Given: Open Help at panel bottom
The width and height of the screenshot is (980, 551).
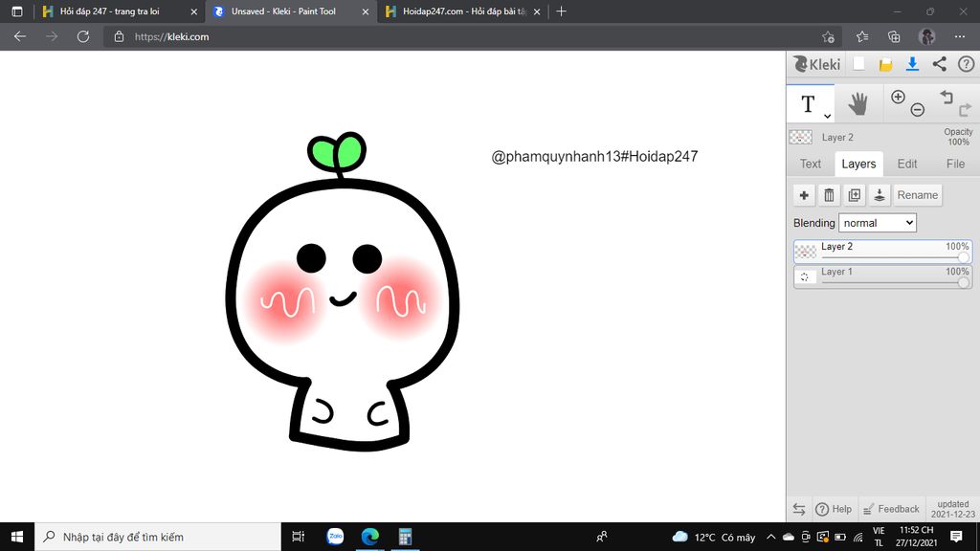Looking at the screenshot, I should pyautogui.click(x=834, y=509).
